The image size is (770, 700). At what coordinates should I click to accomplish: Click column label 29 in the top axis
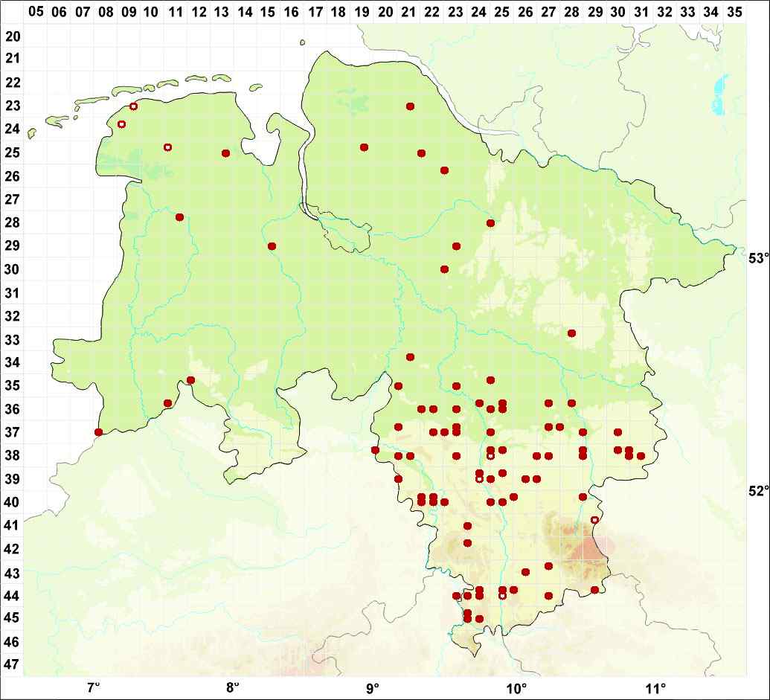pyautogui.click(x=595, y=11)
